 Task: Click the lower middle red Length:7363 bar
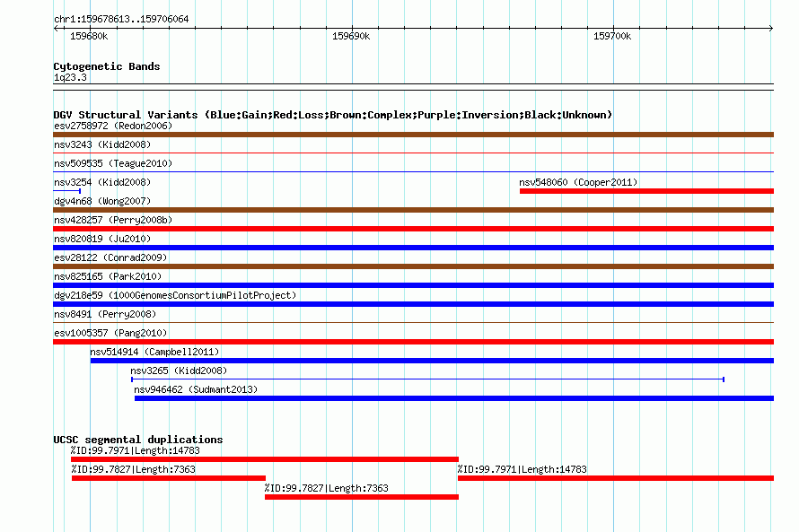[x=362, y=497]
